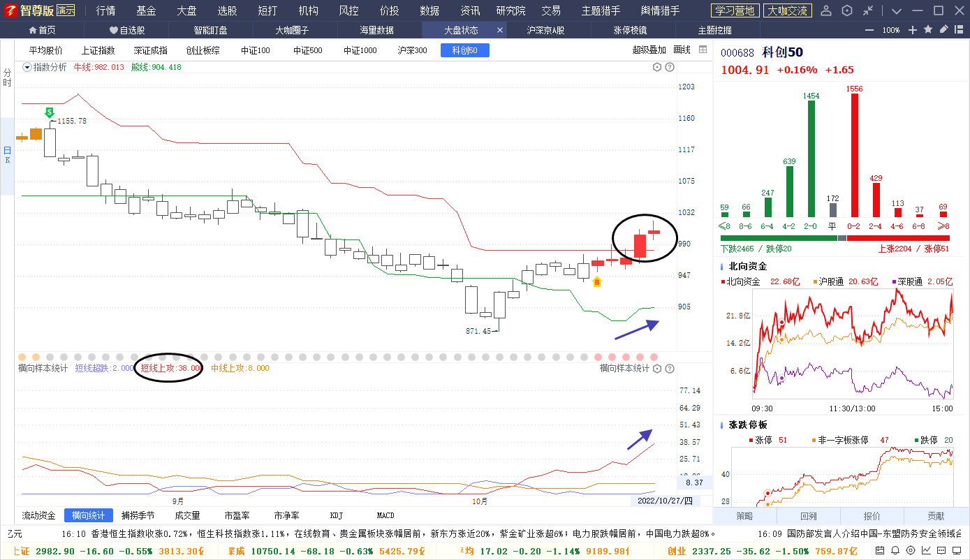The width and height of the screenshot is (970, 560).
Task: Select the 平均股价 index
Action: [45, 50]
